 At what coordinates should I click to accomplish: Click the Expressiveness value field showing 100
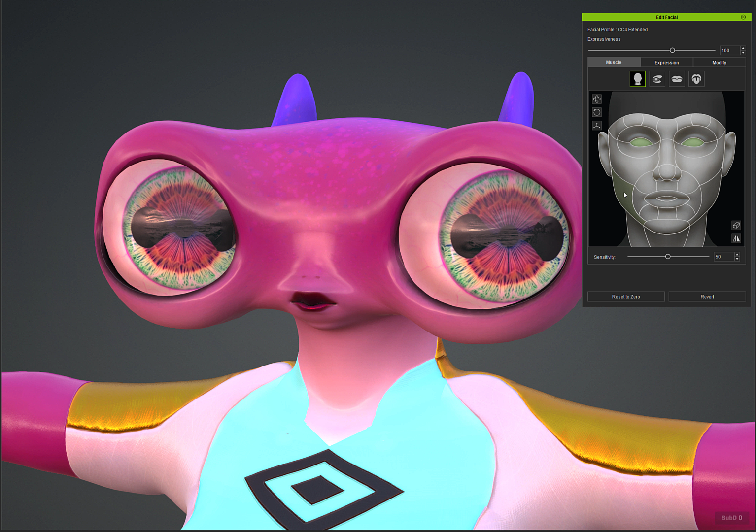730,50
